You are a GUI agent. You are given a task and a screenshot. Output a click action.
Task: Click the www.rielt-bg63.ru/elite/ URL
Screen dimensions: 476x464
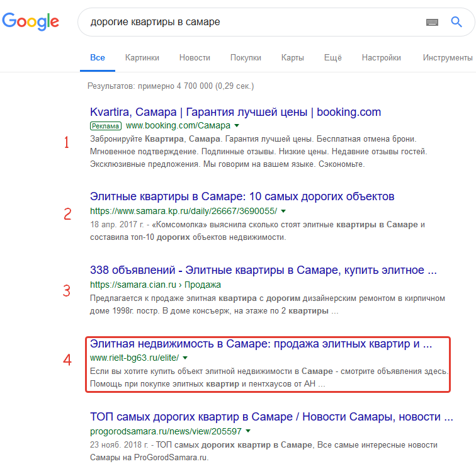(x=135, y=358)
